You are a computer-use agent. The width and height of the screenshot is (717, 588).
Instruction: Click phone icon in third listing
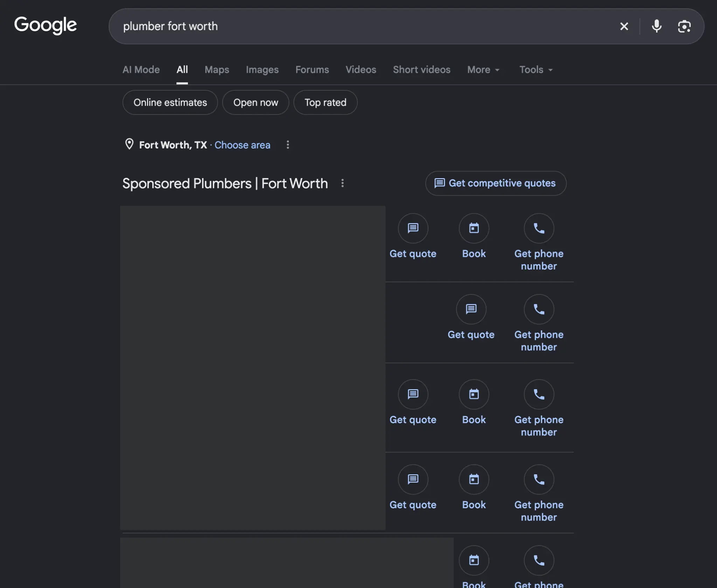539,394
